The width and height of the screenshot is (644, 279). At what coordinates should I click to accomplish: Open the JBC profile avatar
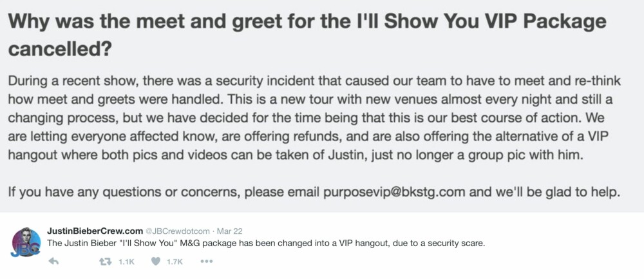click(26, 242)
